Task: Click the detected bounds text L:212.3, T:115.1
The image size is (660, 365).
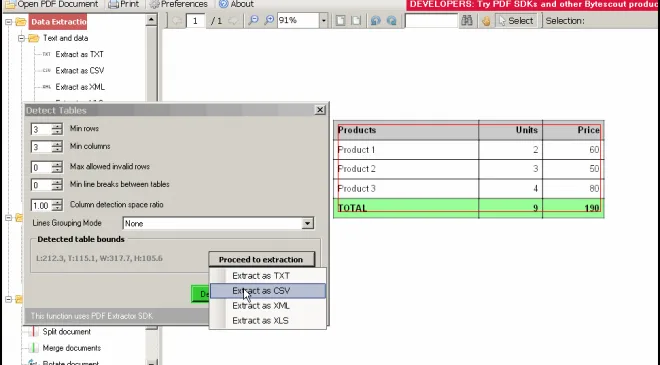Action: (x=99, y=258)
